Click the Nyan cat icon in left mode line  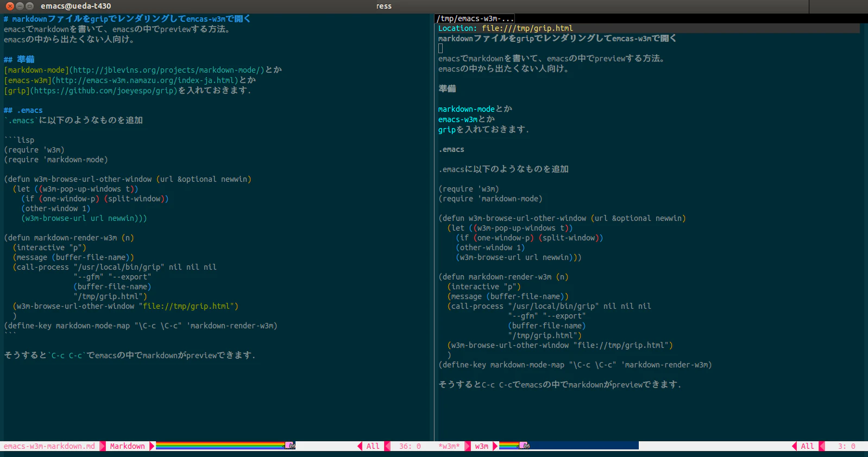click(290, 446)
